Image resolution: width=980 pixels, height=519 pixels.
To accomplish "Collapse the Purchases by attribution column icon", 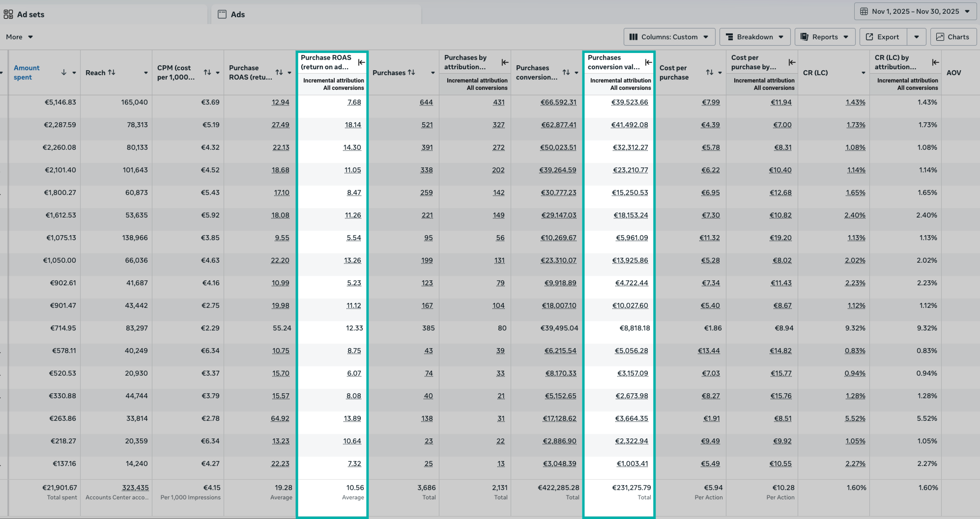I will tap(505, 62).
